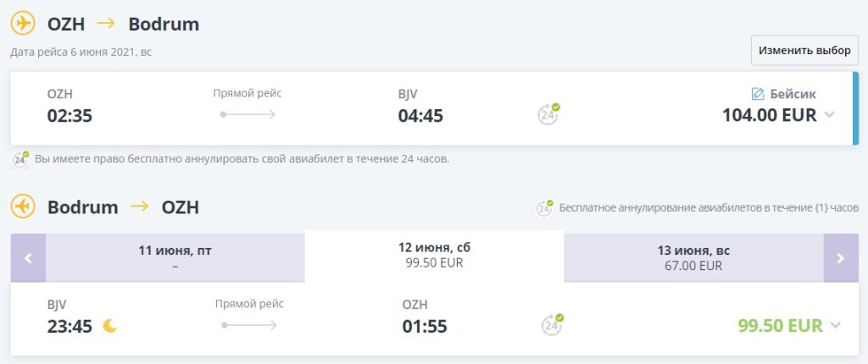Click the Бейсик fare label

[793, 94]
